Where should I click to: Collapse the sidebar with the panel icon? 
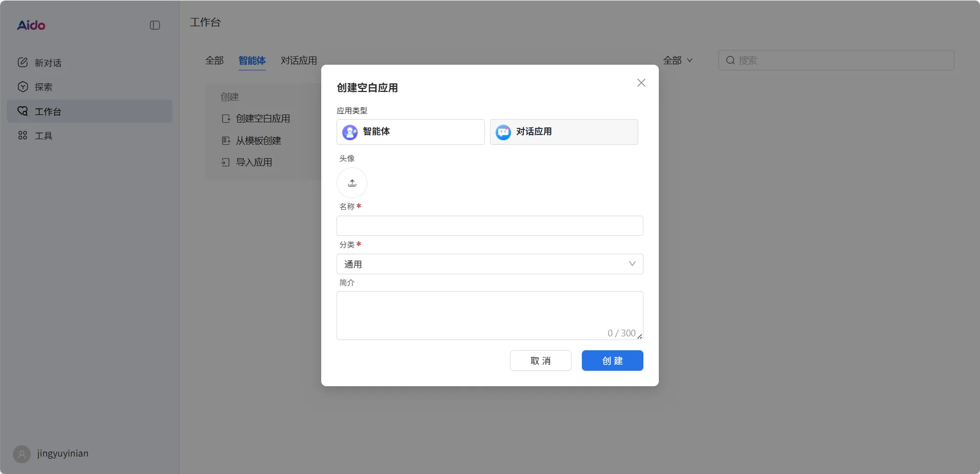[x=154, y=25]
